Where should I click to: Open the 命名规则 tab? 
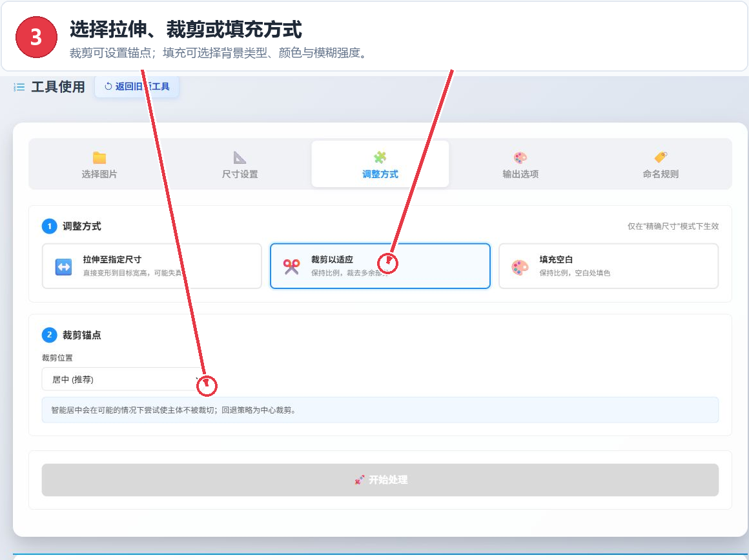point(661,165)
